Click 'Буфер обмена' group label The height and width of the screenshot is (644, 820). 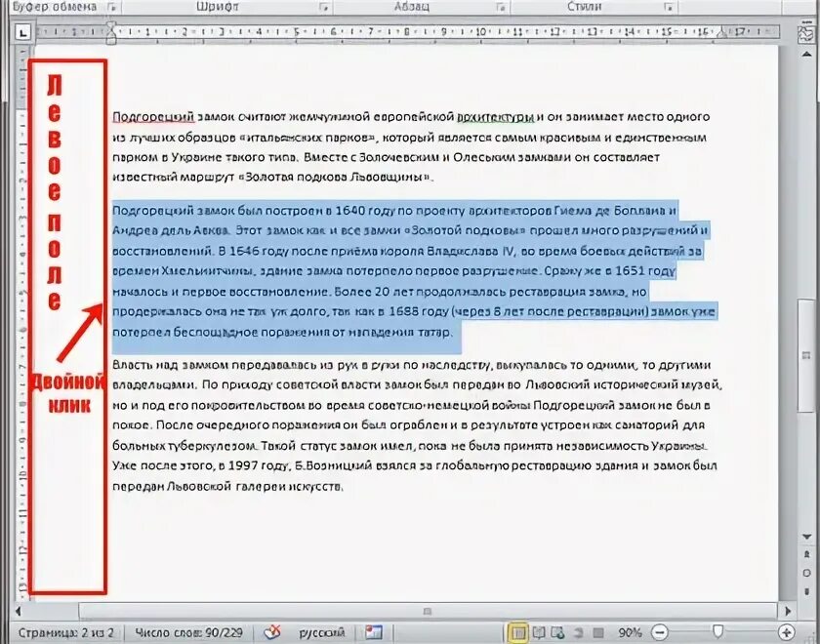click(x=55, y=7)
